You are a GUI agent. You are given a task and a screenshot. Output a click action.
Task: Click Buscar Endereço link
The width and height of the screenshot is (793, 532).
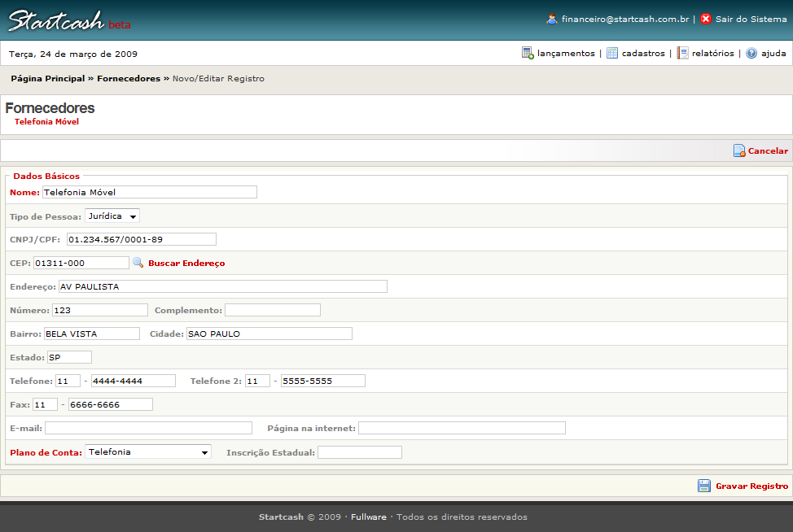(186, 264)
